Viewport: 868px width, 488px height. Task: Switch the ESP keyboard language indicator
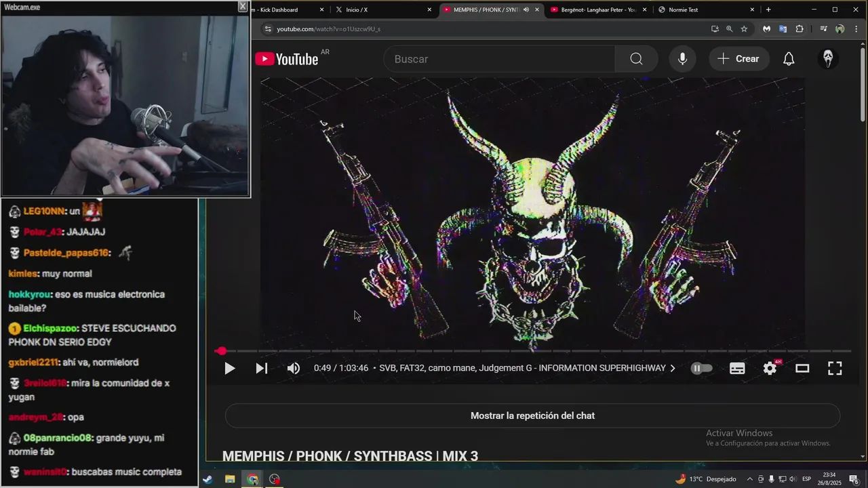[x=807, y=479]
